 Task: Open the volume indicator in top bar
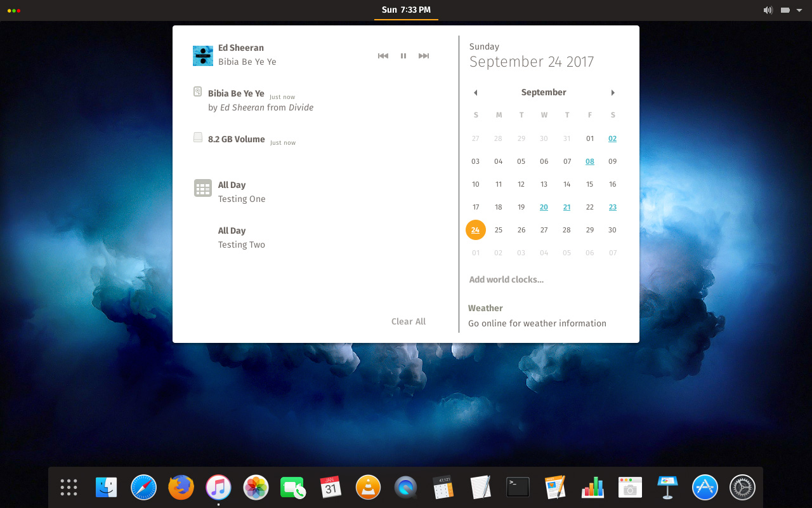point(768,10)
